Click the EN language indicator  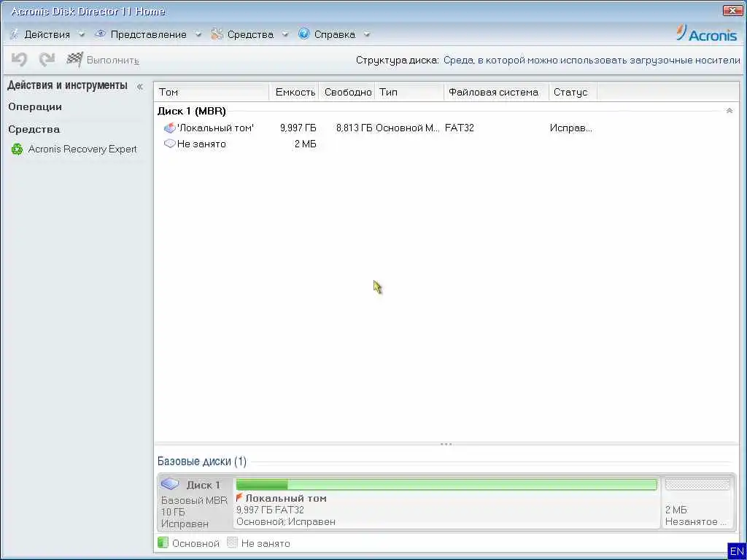click(x=737, y=551)
